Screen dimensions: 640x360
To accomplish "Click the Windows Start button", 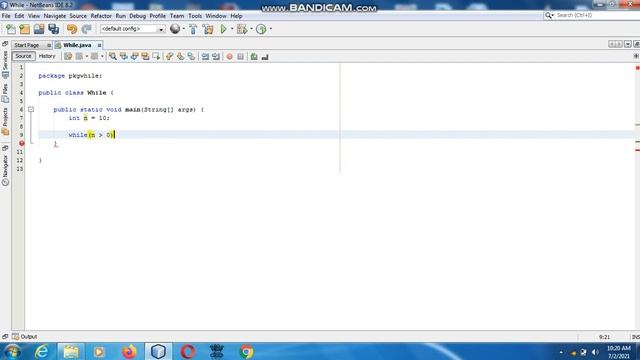I will pyautogui.click(x=12, y=351).
